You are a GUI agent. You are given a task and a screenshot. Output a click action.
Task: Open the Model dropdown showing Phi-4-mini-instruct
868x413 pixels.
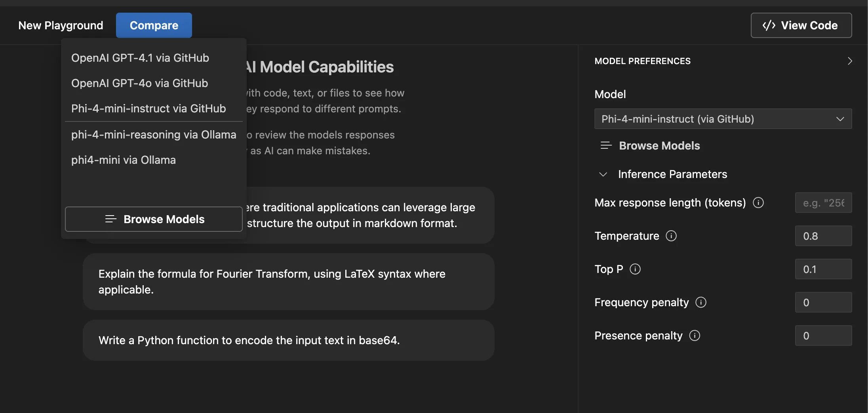point(723,119)
